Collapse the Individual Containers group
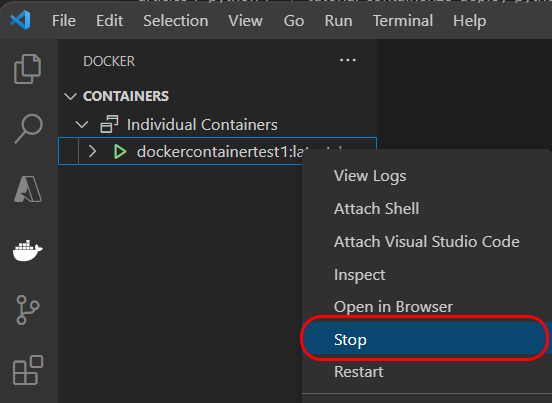 click(82, 124)
